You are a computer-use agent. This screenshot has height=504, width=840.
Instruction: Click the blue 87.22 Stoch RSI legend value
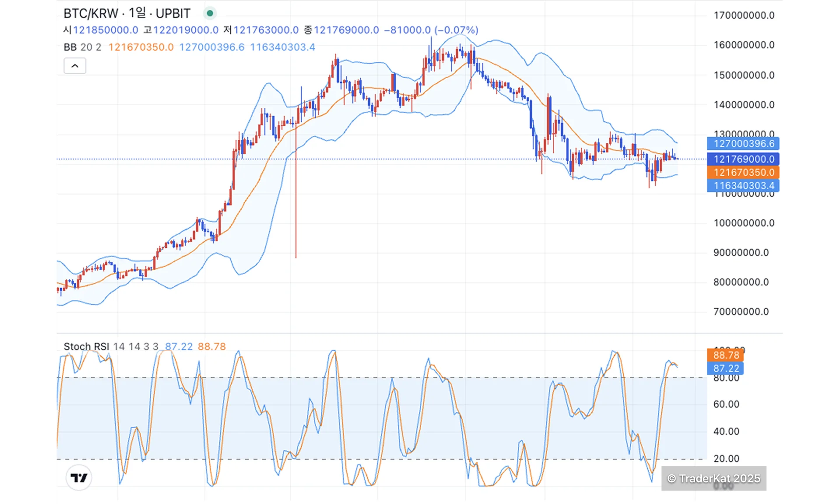pyautogui.click(x=178, y=346)
